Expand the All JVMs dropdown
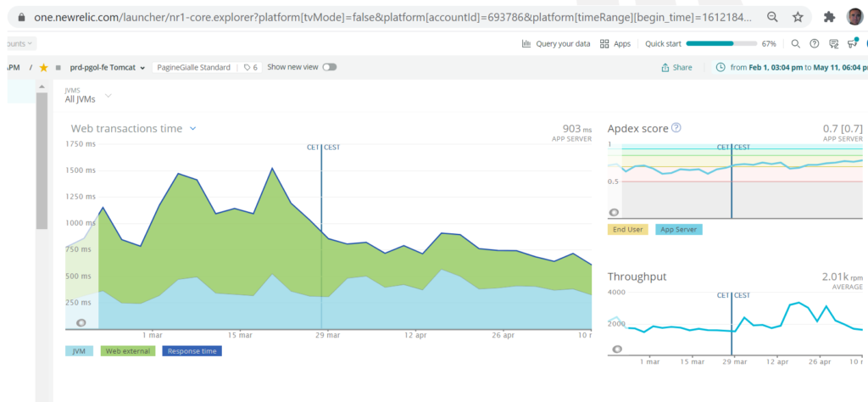This screenshot has height=402, width=868. tap(82, 99)
